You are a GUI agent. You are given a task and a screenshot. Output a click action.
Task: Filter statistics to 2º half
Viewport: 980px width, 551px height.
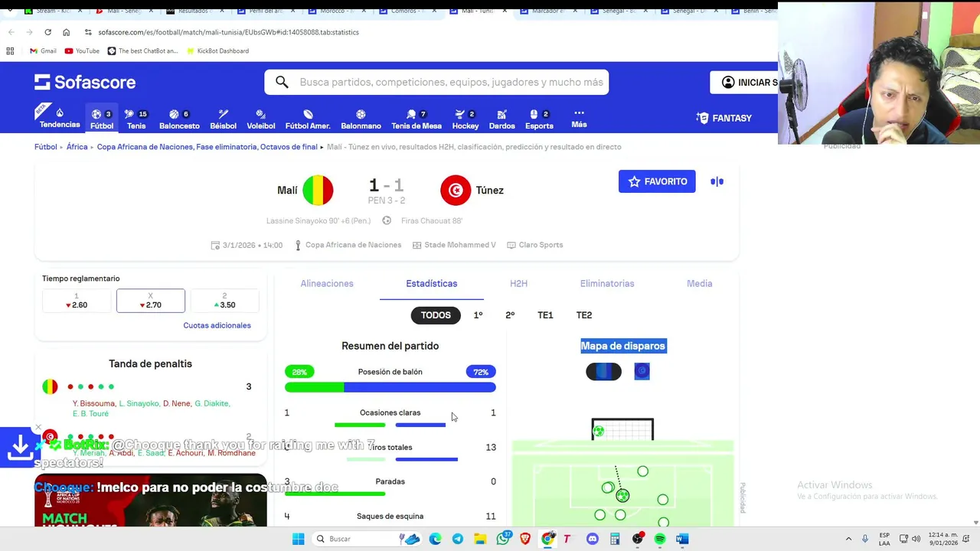pyautogui.click(x=510, y=315)
